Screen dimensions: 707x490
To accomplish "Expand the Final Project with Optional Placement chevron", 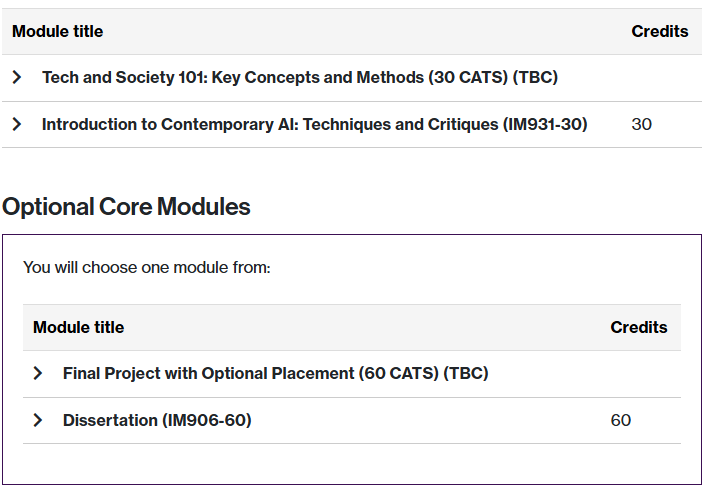I will click(x=38, y=374).
